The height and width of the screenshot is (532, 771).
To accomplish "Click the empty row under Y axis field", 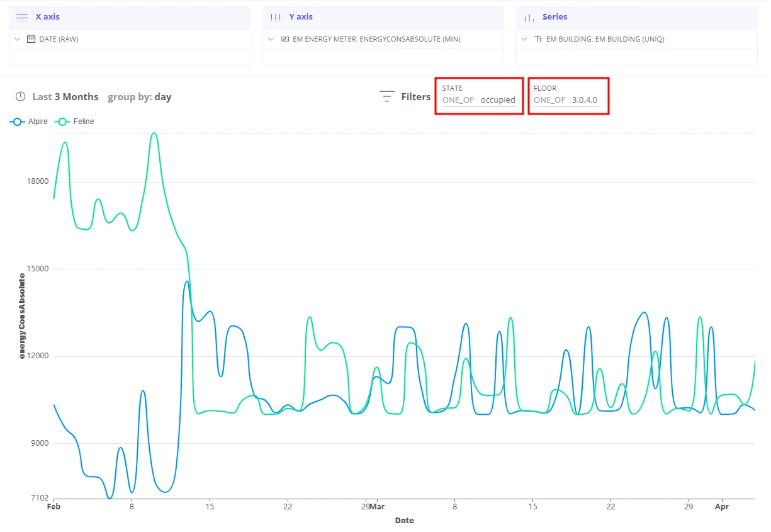I will (383, 57).
